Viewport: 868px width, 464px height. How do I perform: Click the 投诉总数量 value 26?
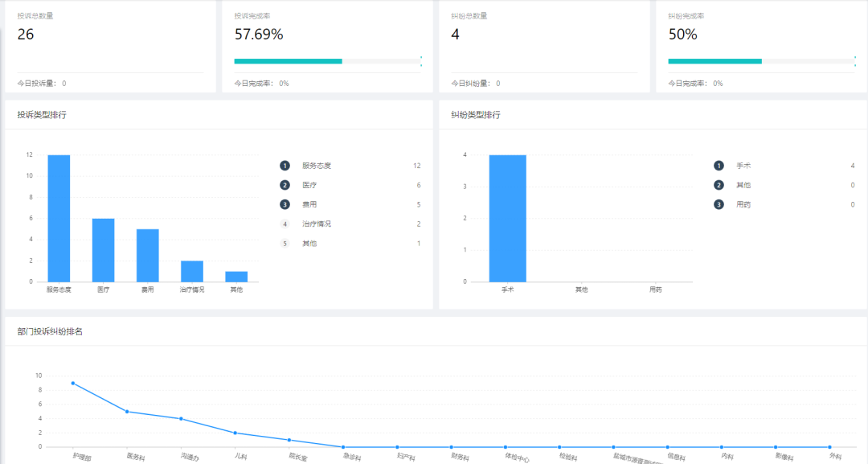26,35
